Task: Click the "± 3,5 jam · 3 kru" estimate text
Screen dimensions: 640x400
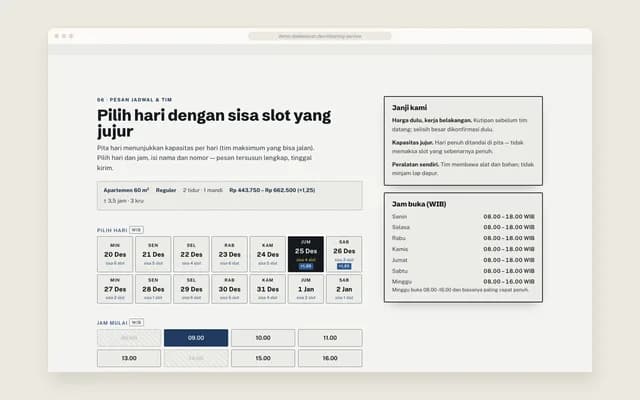Action: coord(124,201)
